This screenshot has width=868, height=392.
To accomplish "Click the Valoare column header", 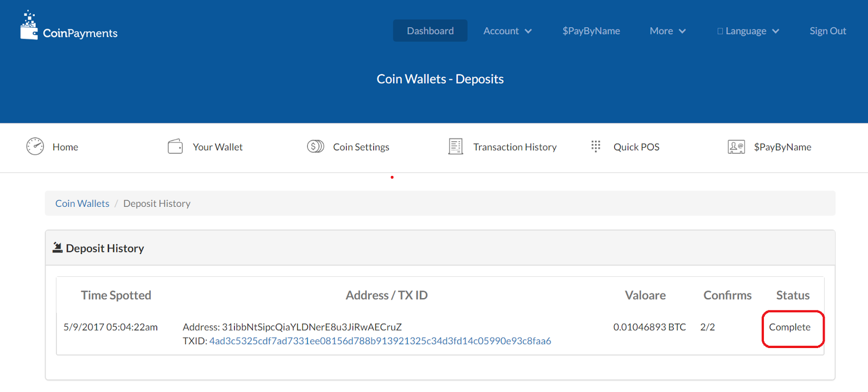I will (645, 295).
